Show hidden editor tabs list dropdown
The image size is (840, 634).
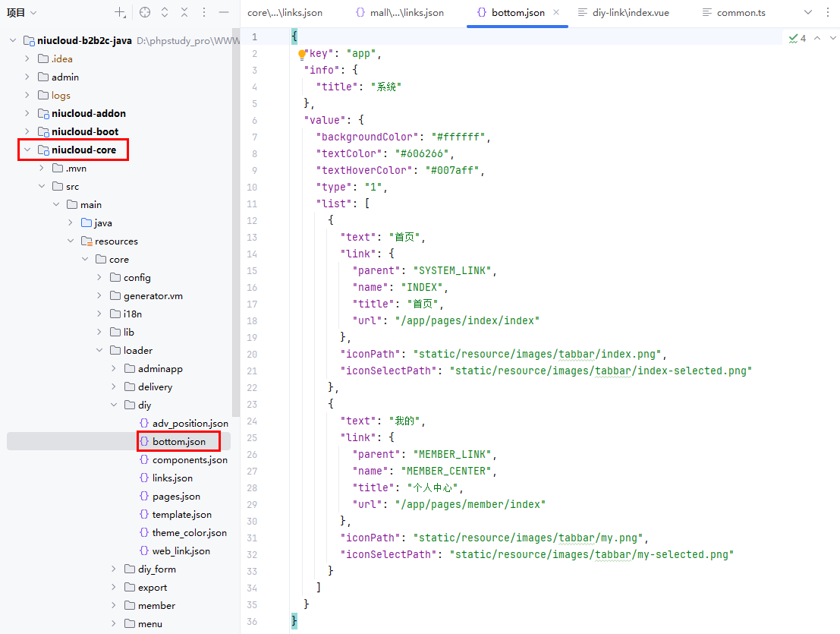[807, 12]
